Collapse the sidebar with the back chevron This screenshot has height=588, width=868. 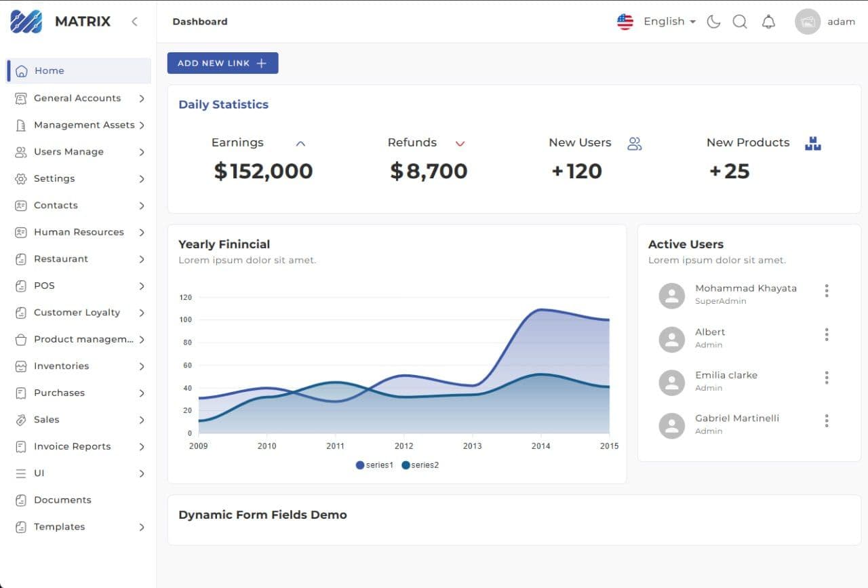point(134,22)
